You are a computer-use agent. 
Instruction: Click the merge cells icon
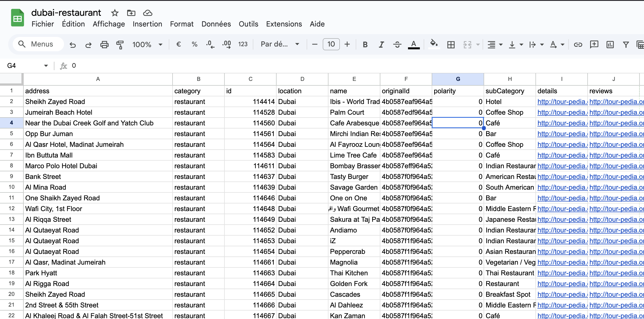467,45
